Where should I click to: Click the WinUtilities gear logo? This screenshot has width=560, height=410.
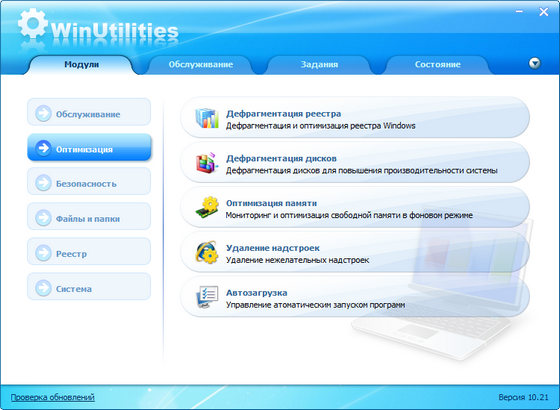(x=33, y=24)
